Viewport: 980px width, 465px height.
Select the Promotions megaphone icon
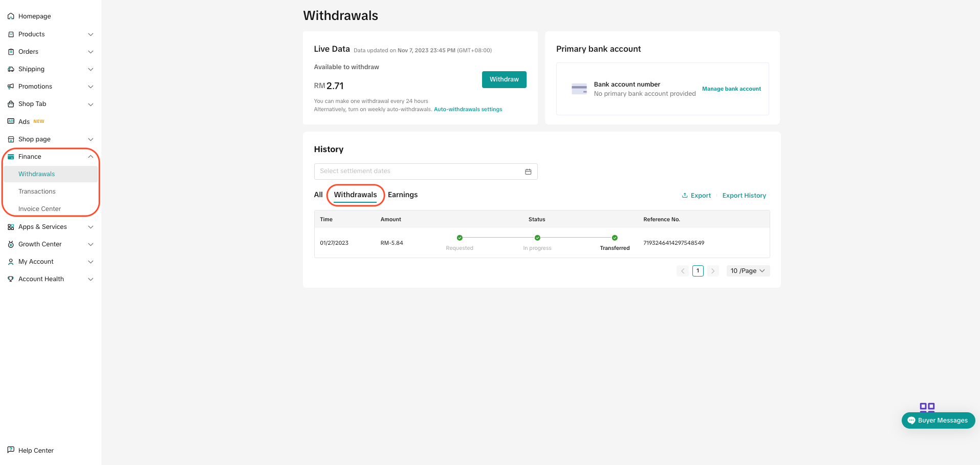coord(11,86)
